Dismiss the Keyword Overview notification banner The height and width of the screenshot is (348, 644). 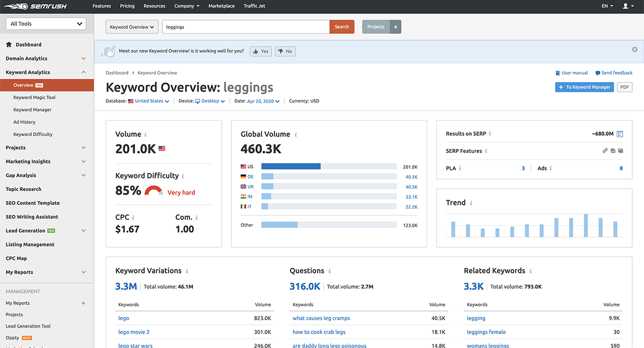point(635,49)
